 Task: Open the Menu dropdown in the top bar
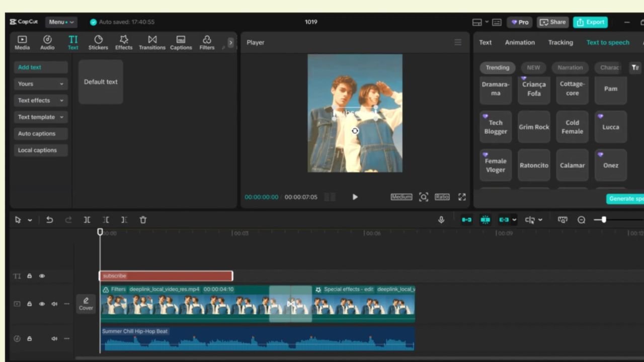(60, 22)
